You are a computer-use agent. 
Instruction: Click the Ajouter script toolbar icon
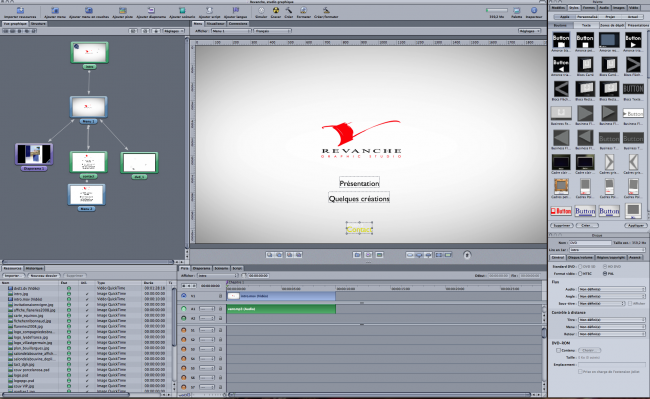click(209, 10)
